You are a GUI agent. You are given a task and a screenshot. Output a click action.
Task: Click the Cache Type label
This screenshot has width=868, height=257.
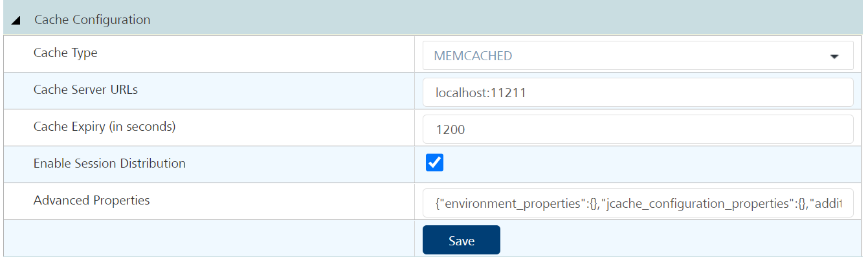[65, 53]
